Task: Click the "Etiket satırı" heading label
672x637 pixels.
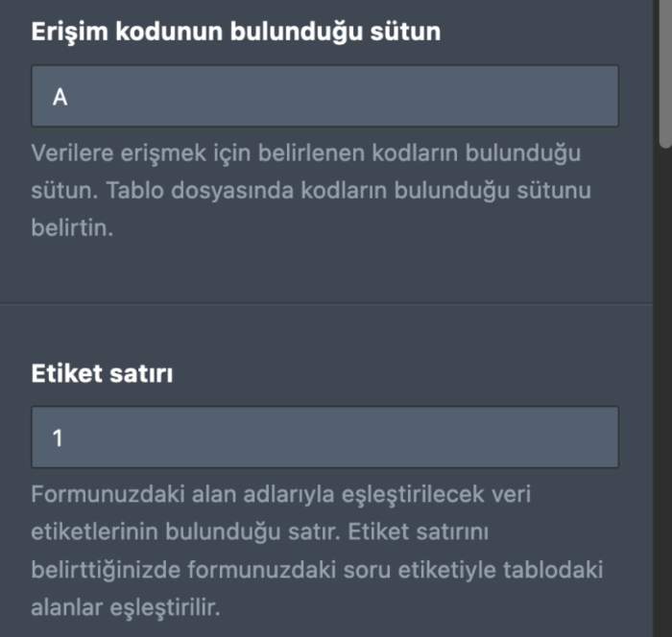Action: tap(103, 372)
